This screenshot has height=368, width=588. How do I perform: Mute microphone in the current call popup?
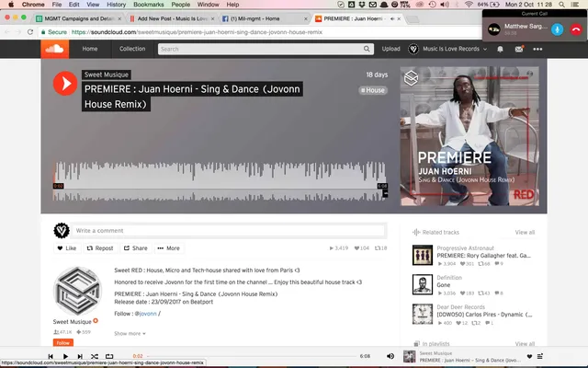point(558,29)
